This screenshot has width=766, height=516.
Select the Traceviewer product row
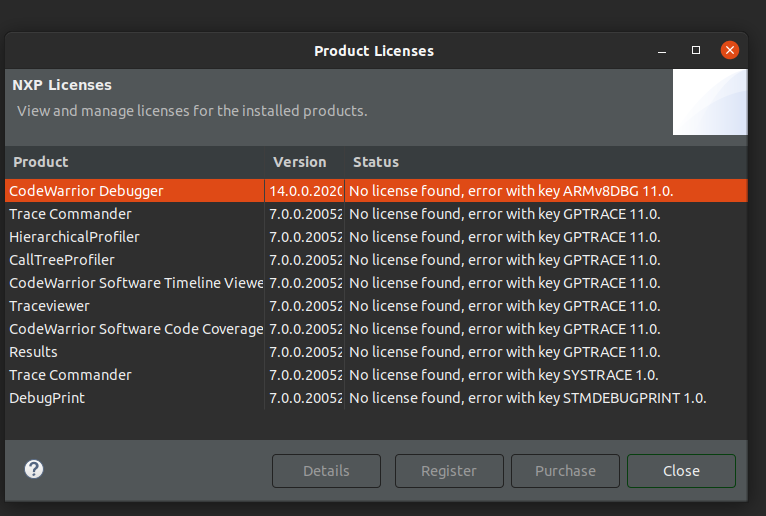pos(49,306)
